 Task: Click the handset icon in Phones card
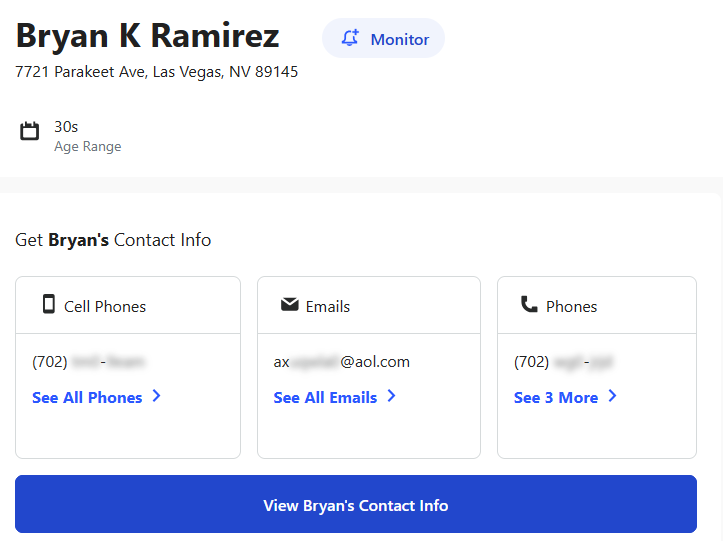[529, 305]
